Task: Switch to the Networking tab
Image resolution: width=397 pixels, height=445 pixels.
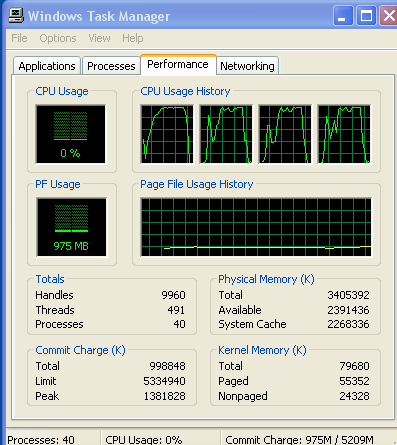Action: pyautogui.click(x=247, y=66)
